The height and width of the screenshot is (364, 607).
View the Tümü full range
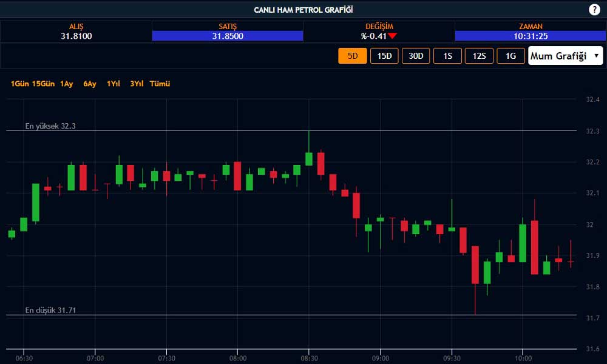click(160, 84)
